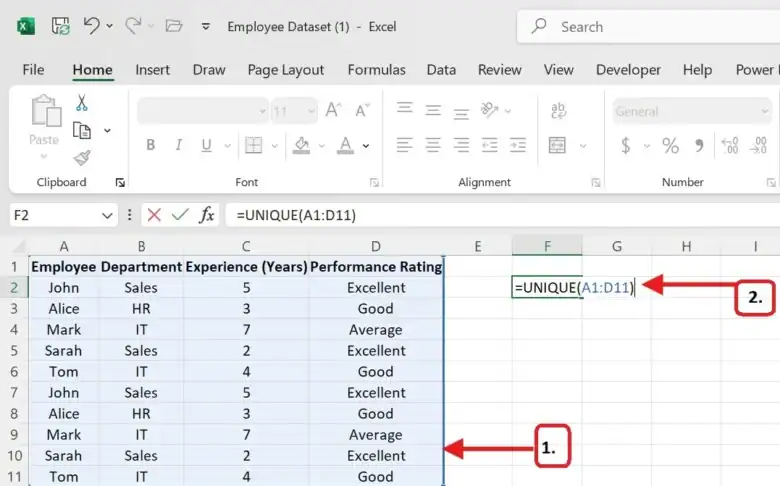
Task: Click the Insert Function fx button
Action: click(206, 215)
